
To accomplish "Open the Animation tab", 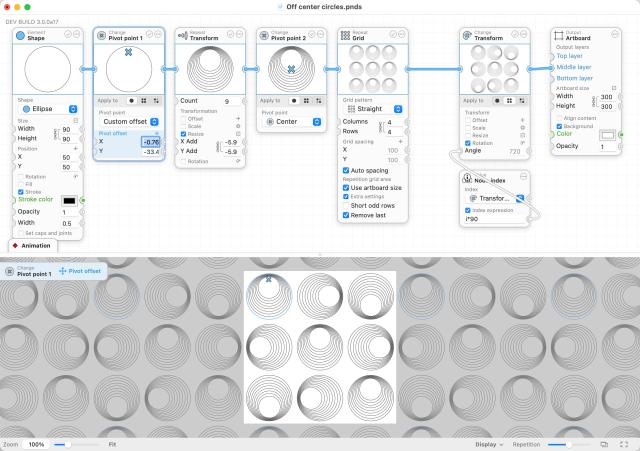I will pos(33,246).
